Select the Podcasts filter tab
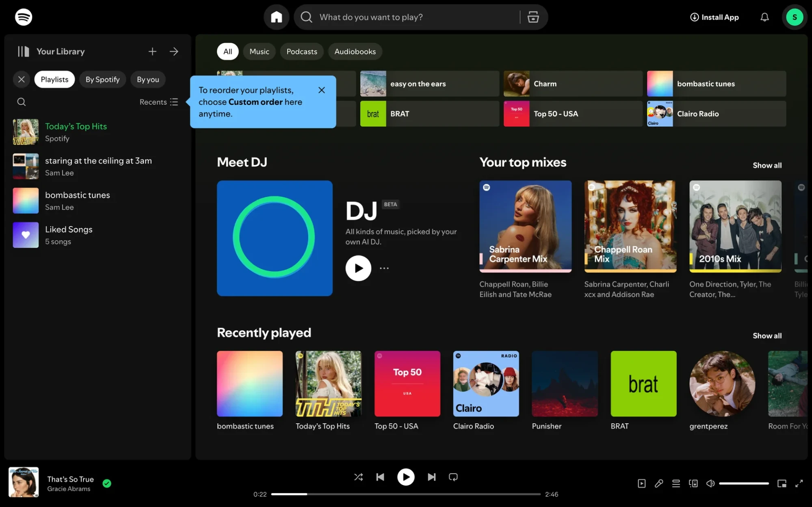812x507 pixels. pos(301,52)
